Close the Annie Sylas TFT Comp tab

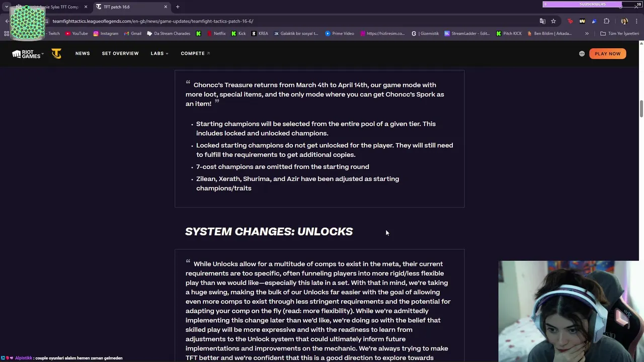coord(86,7)
